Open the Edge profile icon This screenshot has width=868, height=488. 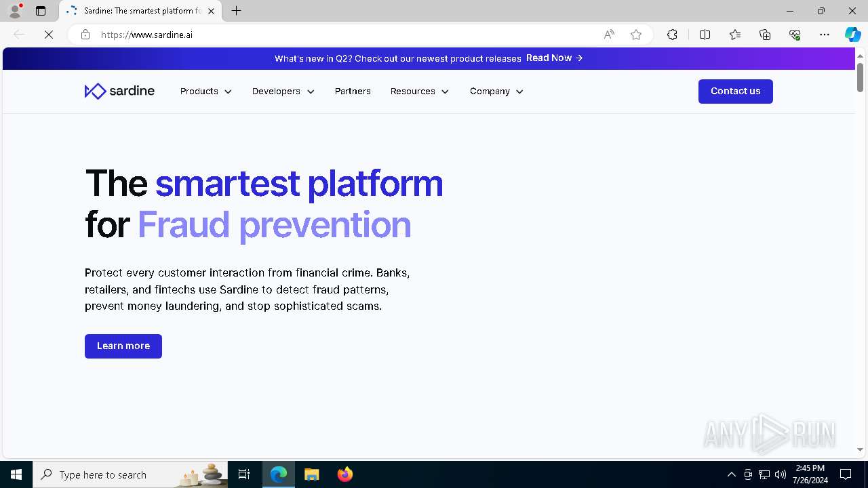coord(15,11)
